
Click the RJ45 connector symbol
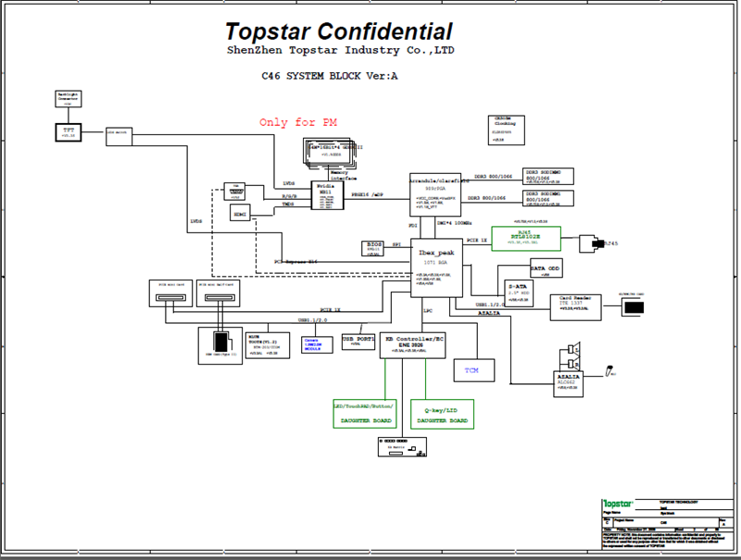pos(590,243)
